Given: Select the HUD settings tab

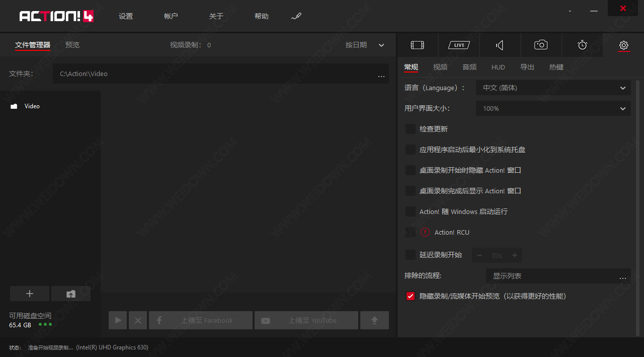Looking at the screenshot, I should click(498, 67).
